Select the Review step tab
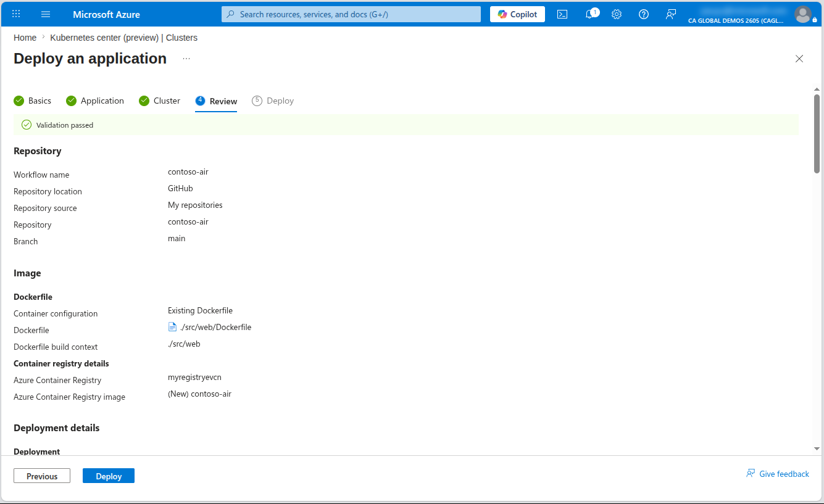The image size is (824, 504). click(x=216, y=101)
